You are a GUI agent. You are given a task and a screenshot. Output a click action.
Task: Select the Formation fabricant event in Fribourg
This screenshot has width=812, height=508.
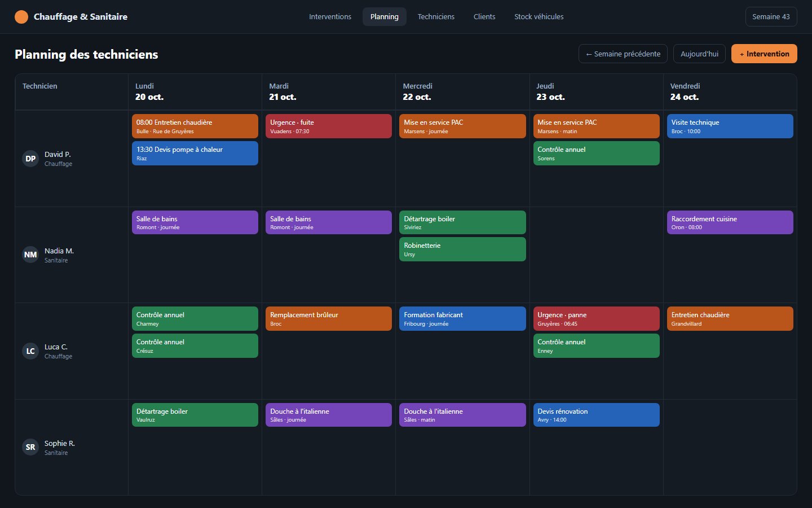point(462,319)
